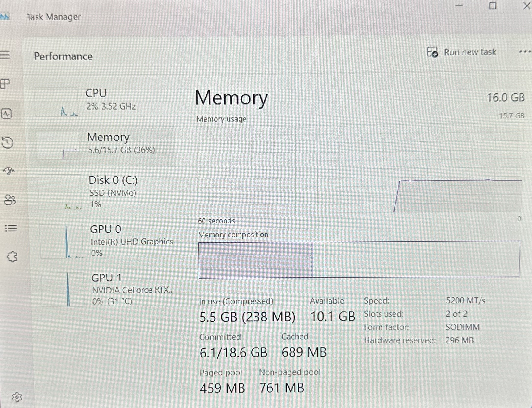Click the Memory composition bar
The width and height of the screenshot is (532, 408).
(x=359, y=259)
